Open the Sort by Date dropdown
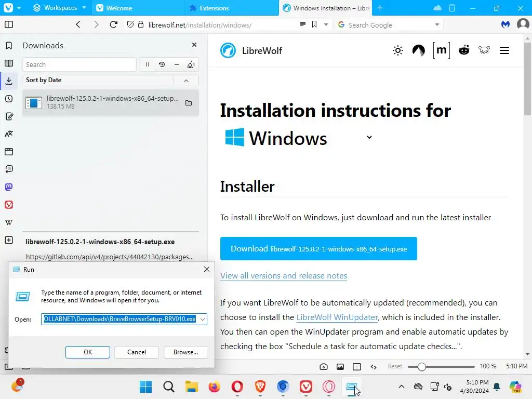Viewport: 532px width, 399px height. 98,80
